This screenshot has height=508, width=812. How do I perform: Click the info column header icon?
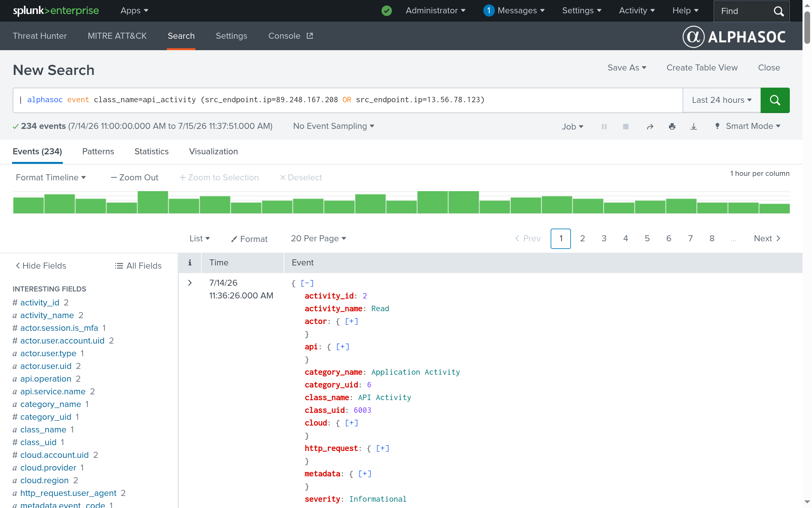(x=190, y=262)
